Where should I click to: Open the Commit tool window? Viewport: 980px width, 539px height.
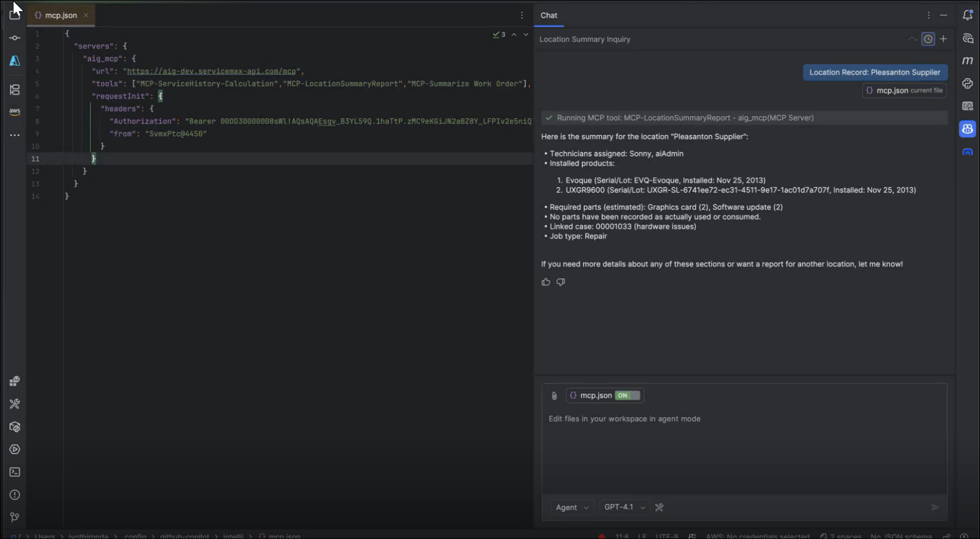(x=15, y=38)
